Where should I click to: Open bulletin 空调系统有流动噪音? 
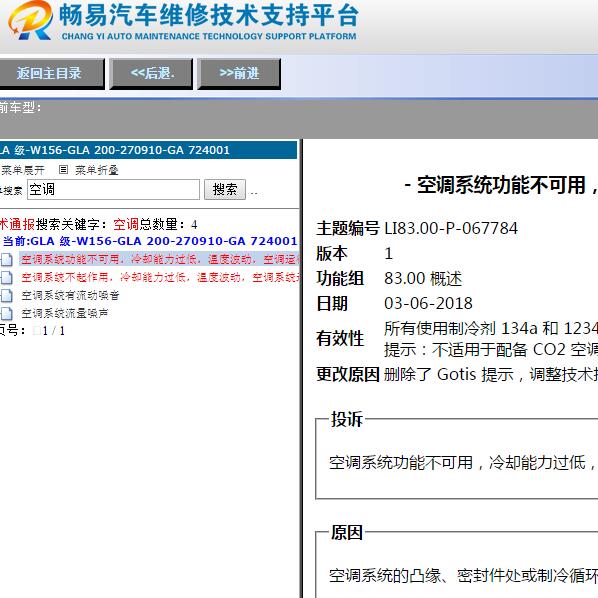(71, 295)
